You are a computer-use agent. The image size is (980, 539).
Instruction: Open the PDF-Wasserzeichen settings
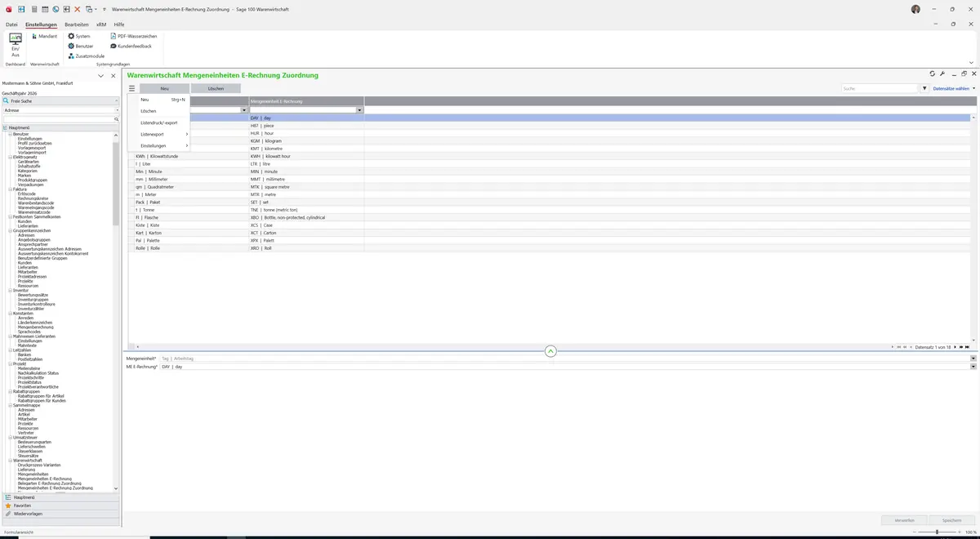point(134,36)
